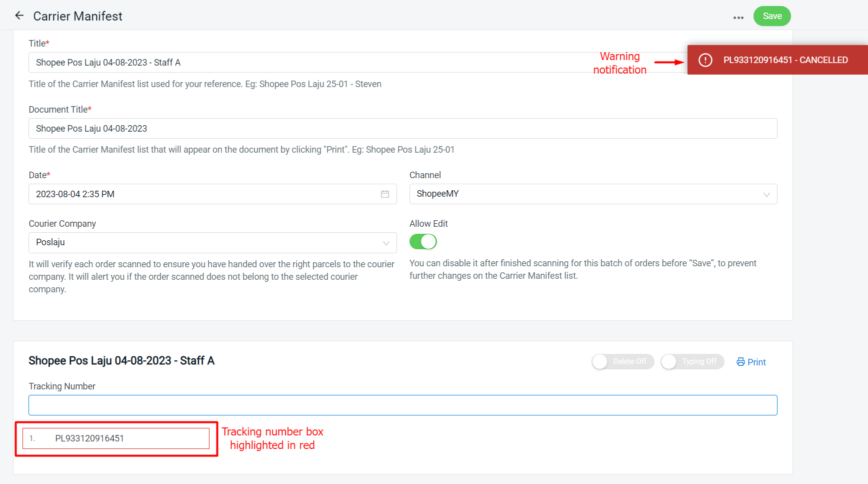Enable the Delete Off toggle

622,361
